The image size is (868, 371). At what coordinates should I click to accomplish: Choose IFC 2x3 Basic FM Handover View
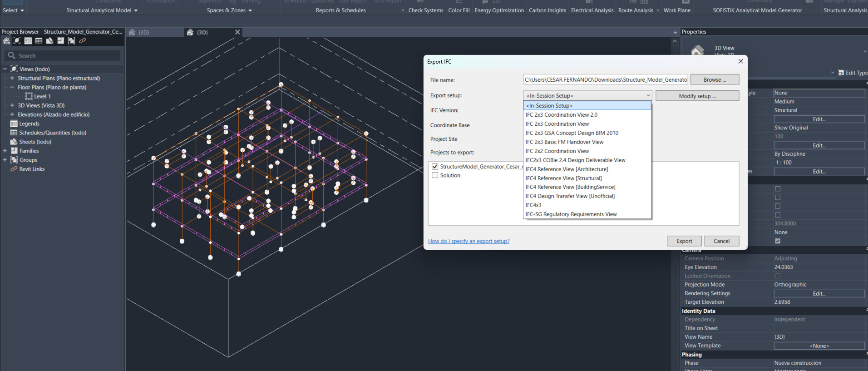coord(587,142)
